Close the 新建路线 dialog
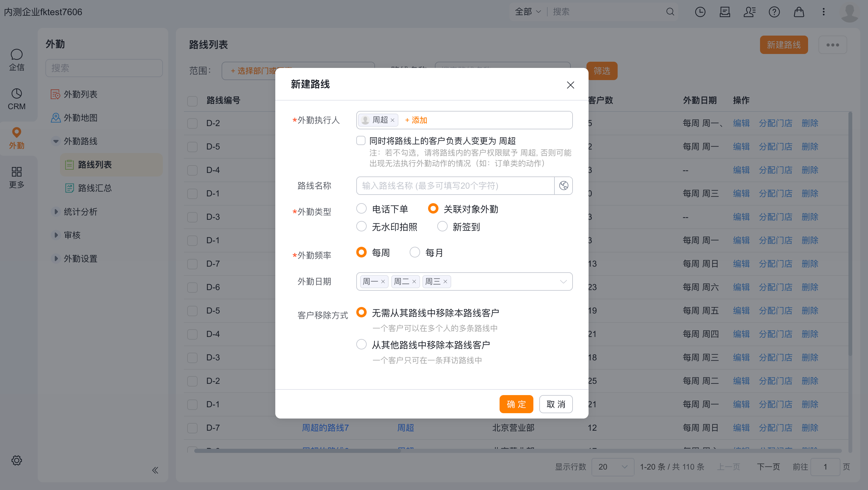Screen dimensions: 868x490 coord(570,85)
